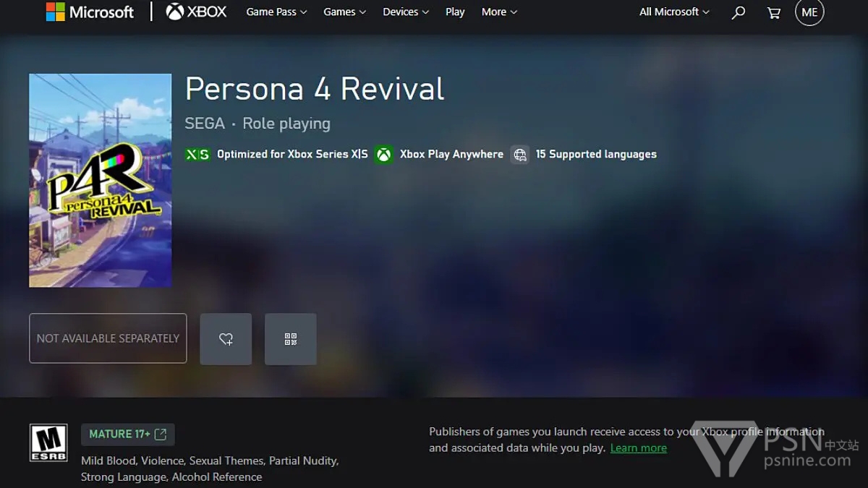Expand the All Microsoft menu
This screenshot has height=488, width=868.
674,12
